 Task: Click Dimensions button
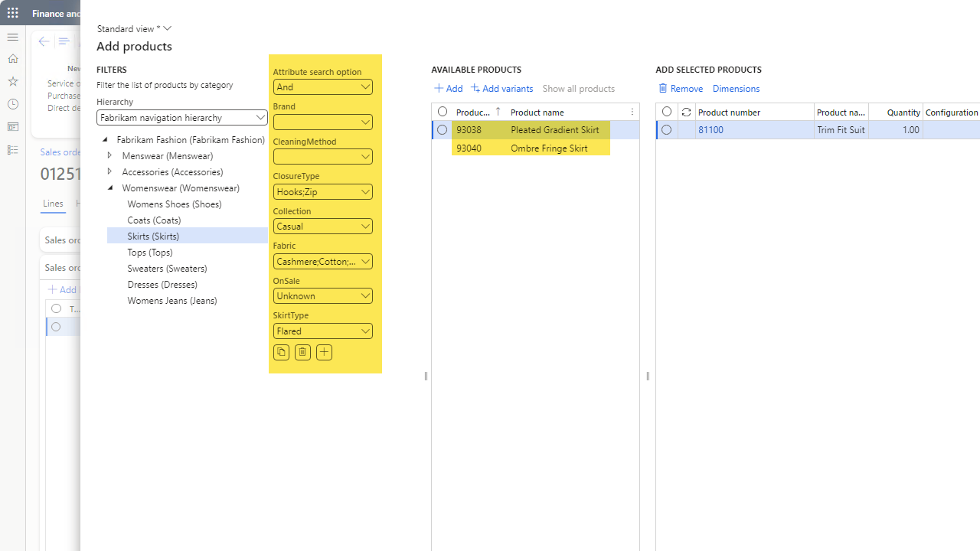736,89
